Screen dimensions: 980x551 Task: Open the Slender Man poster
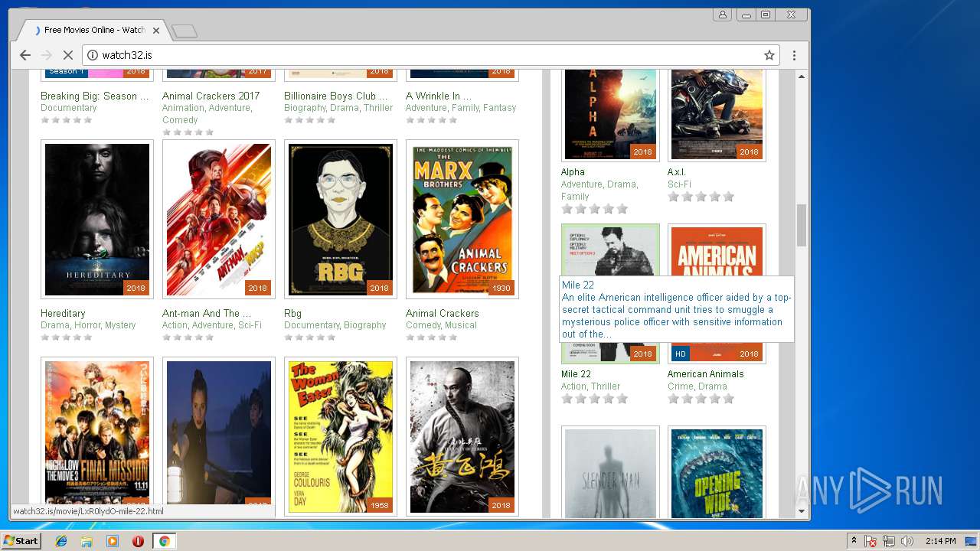[x=610, y=473]
